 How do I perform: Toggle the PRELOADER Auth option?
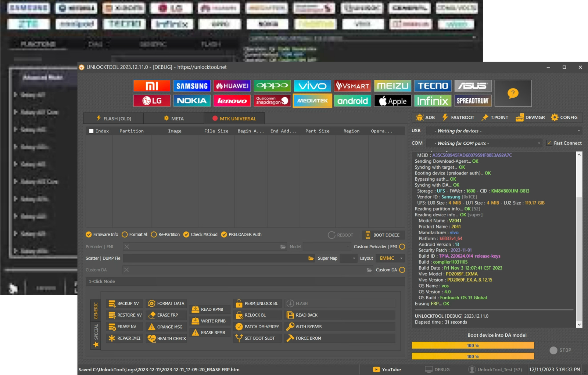tap(224, 235)
